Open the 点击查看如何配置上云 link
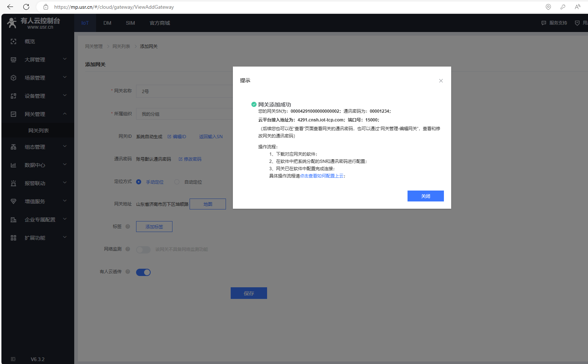This screenshot has height=364, width=588. (x=322, y=176)
